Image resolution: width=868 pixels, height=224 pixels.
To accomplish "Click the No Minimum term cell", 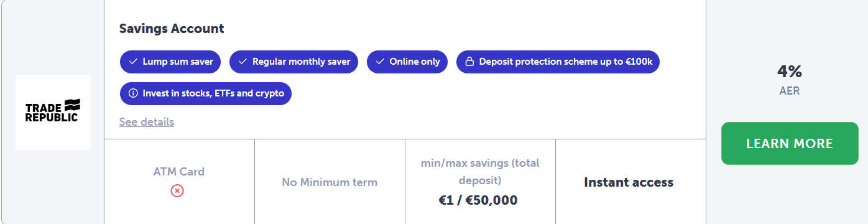I will click(x=330, y=182).
